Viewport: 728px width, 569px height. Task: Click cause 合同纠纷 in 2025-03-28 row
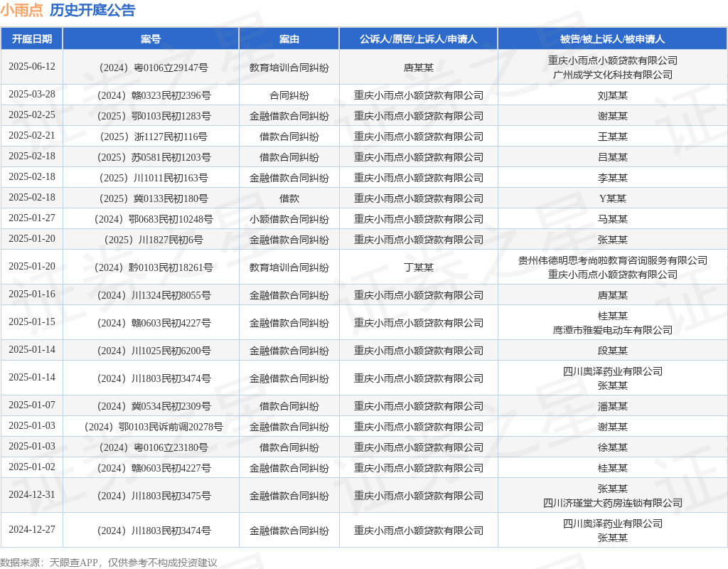click(289, 96)
